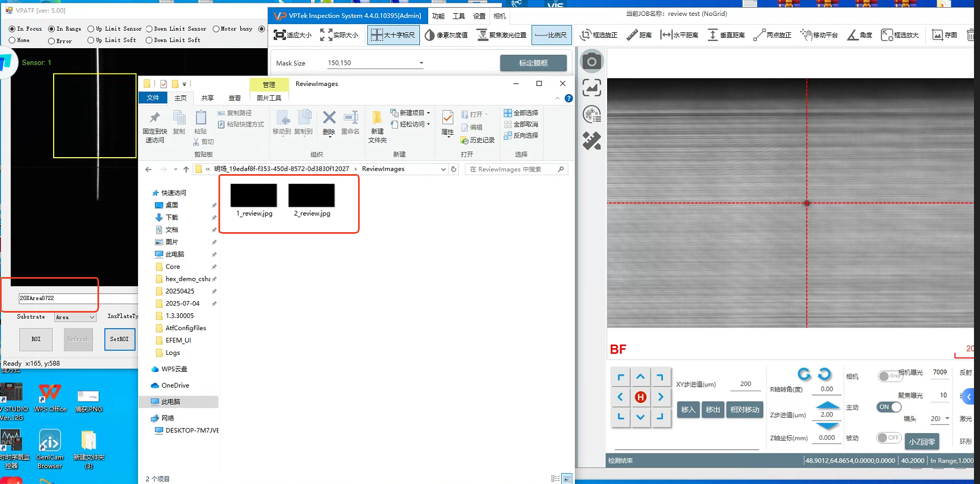Open the Mask Size dropdown
The width and height of the screenshot is (980, 484).
point(421,63)
